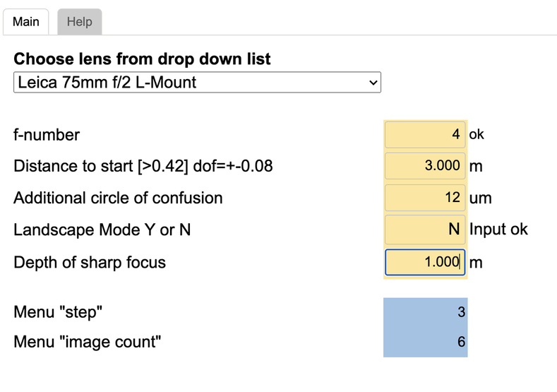Click the Additional circle of confusion field

[425, 198]
